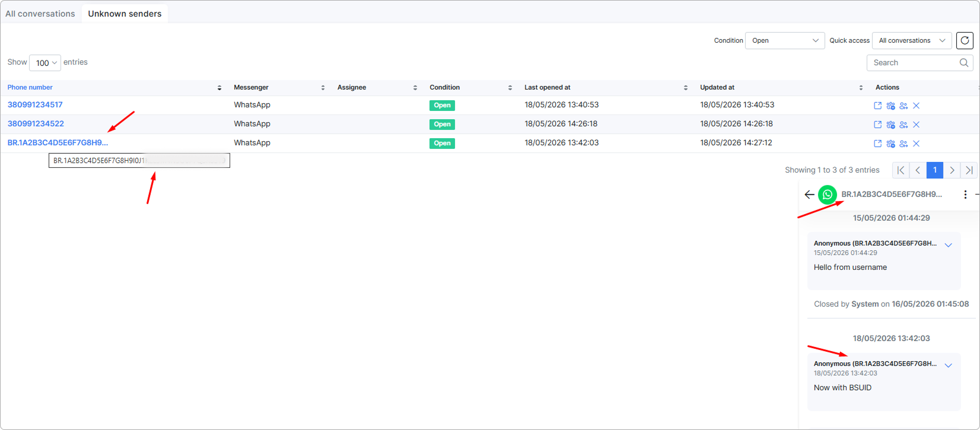The height and width of the screenshot is (430, 980).
Task: Jump to the first page of results
Action: [901, 170]
